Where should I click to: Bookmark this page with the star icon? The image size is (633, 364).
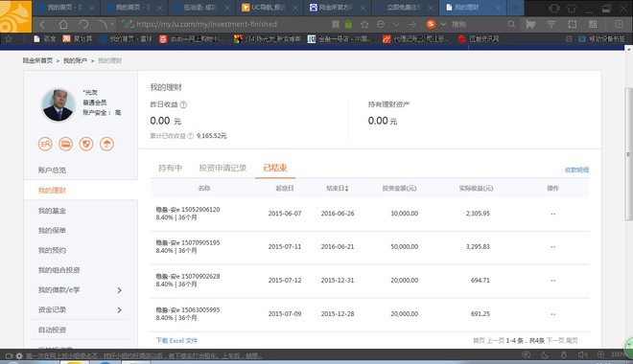[x=364, y=25]
